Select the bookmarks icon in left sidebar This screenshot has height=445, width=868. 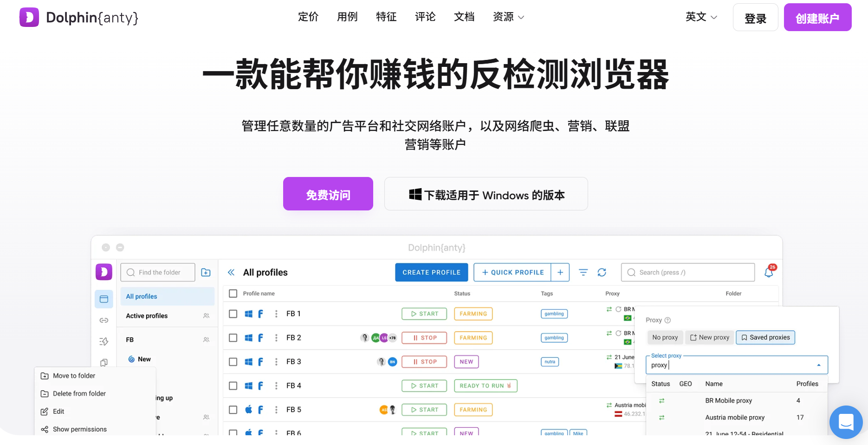pyautogui.click(x=104, y=362)
